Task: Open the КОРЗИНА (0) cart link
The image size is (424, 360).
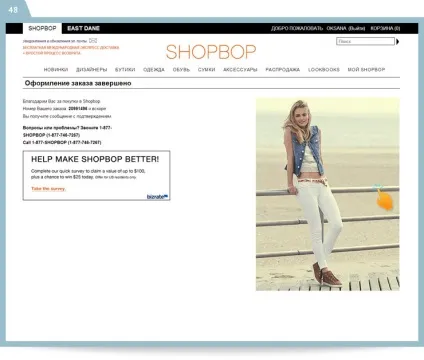Action: 385,28
